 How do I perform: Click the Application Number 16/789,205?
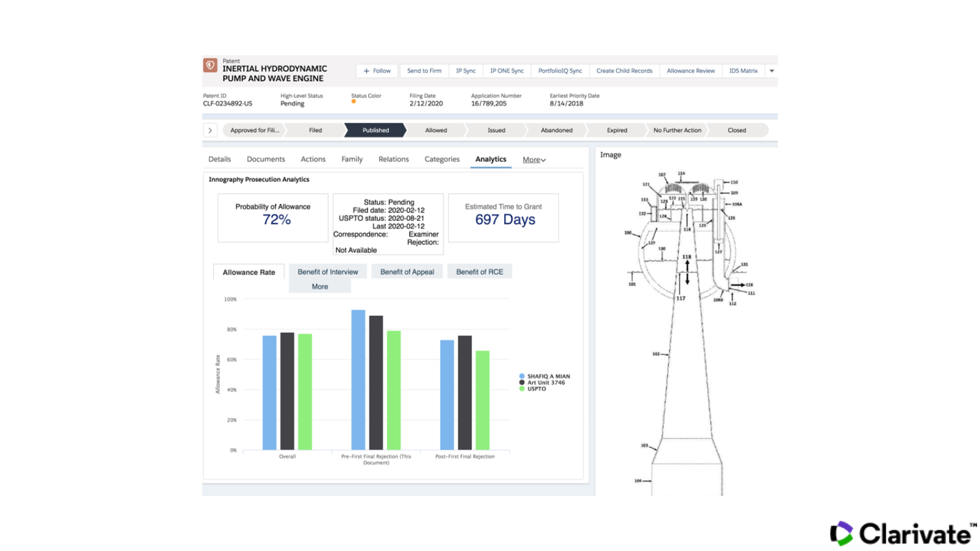click(489, 103)
